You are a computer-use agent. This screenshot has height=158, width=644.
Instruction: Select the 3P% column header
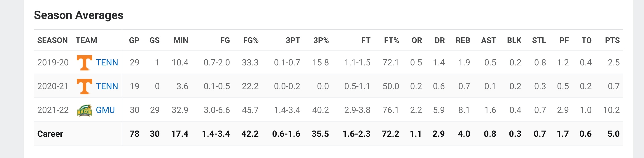pyautogui.click(x=321, y=40)
